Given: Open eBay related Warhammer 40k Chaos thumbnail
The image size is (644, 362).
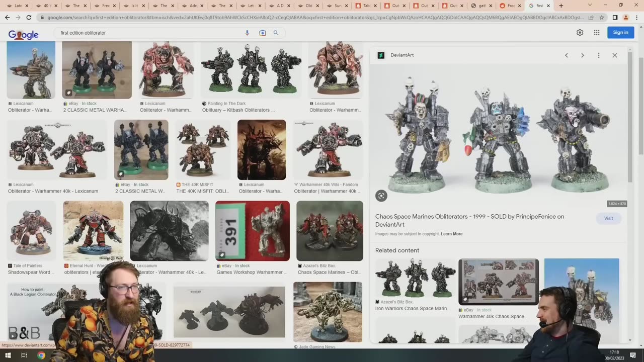Looking at the screenshot, I should [x=499, y=282].
